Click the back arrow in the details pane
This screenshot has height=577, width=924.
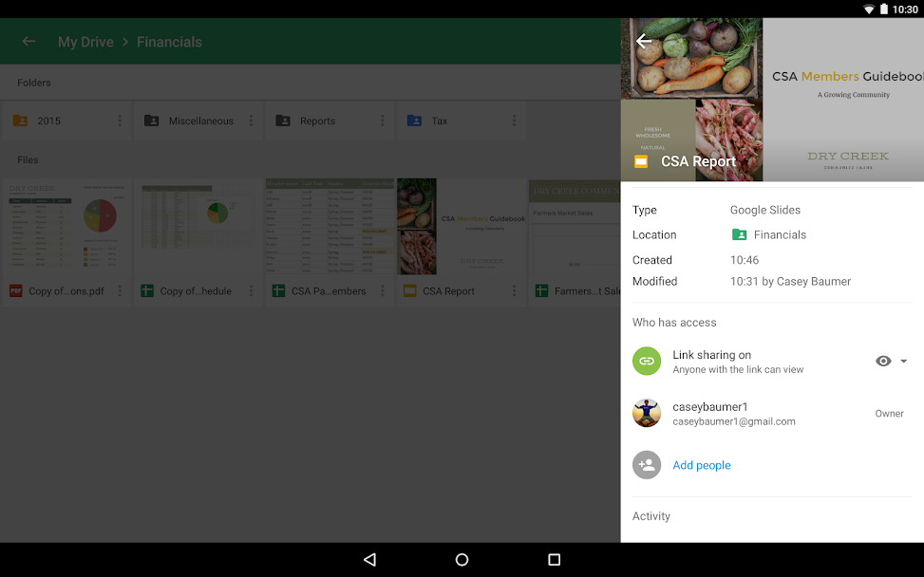coord(643,41)
